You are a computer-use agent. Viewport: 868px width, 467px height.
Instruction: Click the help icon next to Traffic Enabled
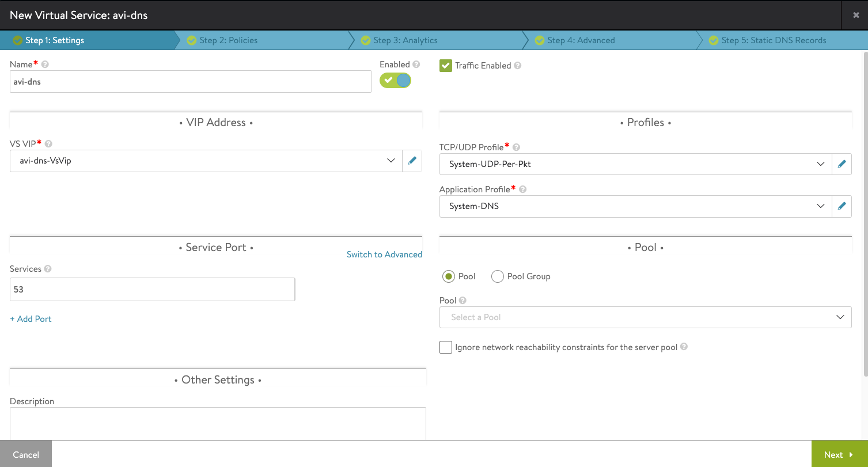pos(517,66)
